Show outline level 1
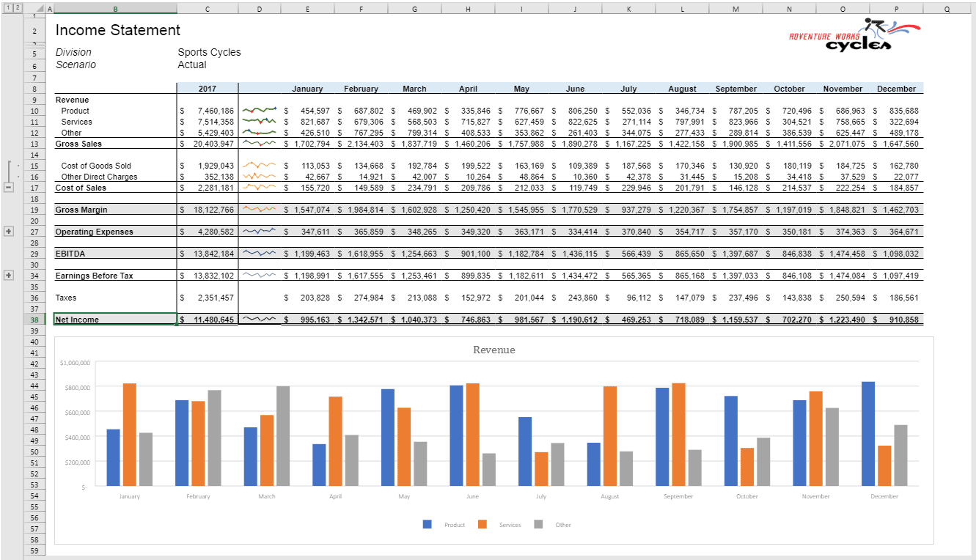 coord(7,8)
